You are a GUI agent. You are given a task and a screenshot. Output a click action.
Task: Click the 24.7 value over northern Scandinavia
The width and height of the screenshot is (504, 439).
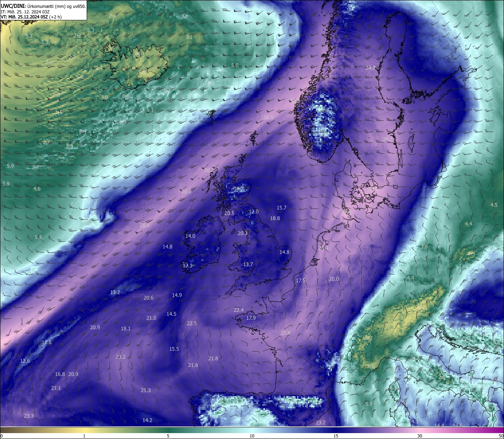[x=371, y=68]
